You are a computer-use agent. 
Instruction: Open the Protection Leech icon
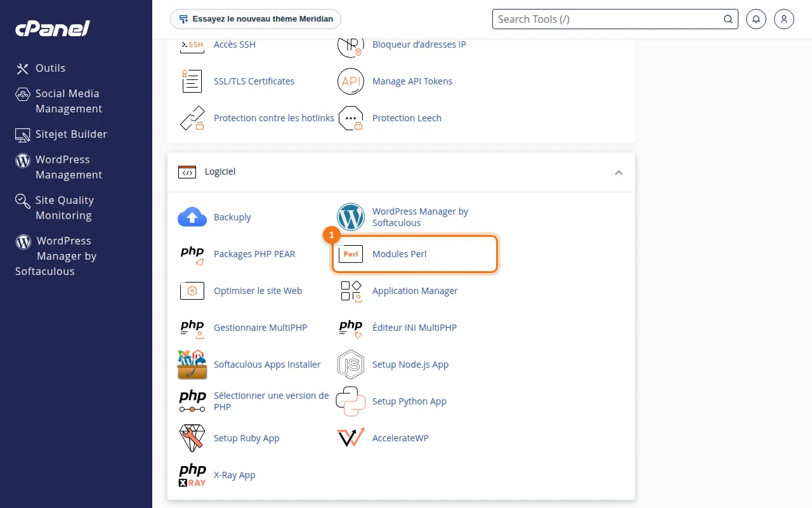click(351, 118)
